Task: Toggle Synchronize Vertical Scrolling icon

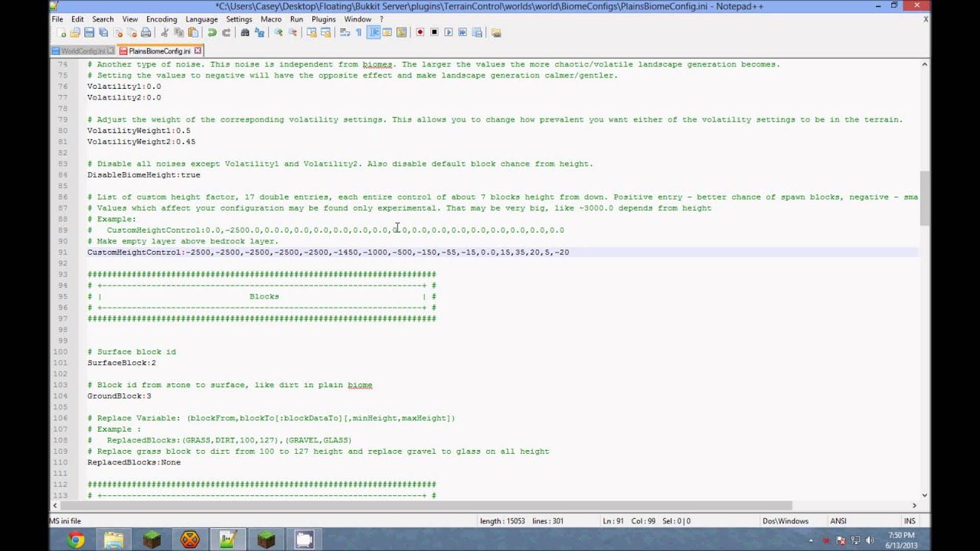Action: tap(311, 32)
